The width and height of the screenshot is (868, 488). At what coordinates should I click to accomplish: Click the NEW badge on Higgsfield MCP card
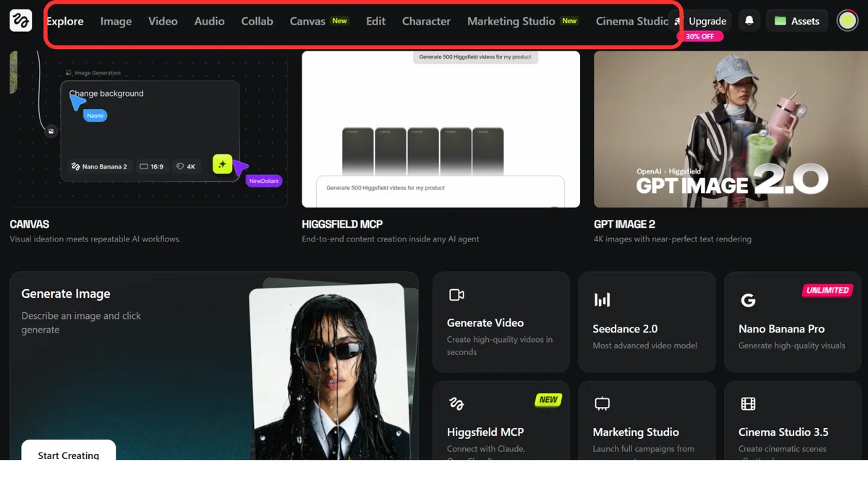[548, 399]
